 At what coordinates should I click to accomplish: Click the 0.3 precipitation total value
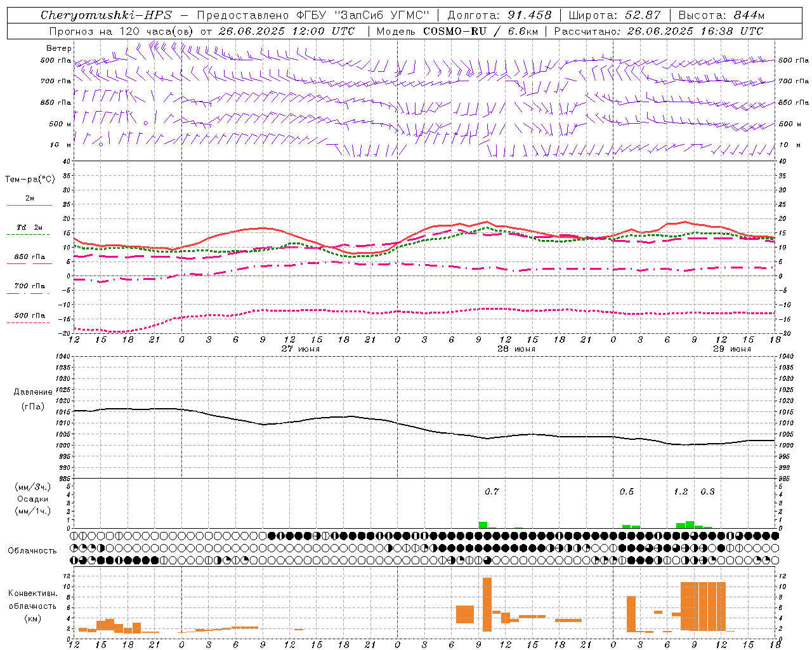point(707,491)
